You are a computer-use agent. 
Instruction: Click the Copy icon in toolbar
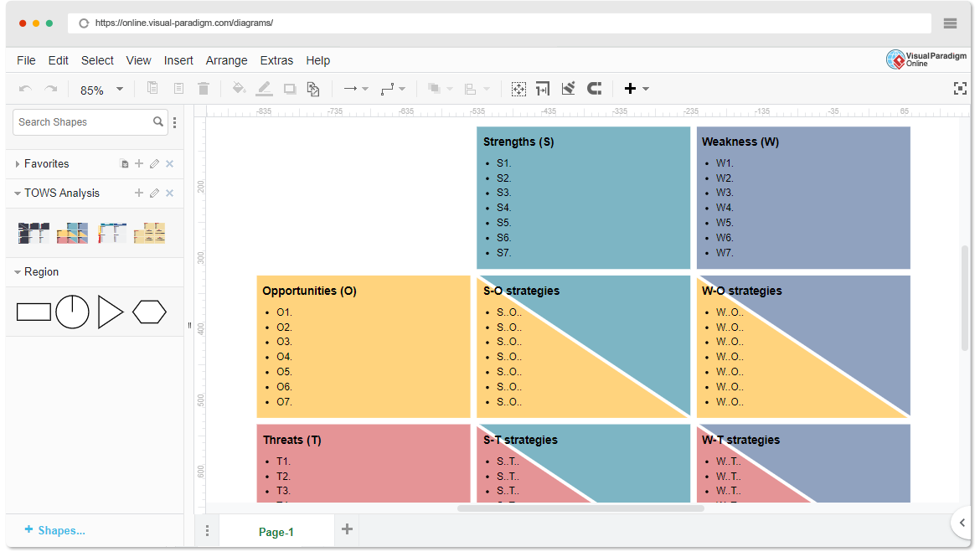pos(152,88)
